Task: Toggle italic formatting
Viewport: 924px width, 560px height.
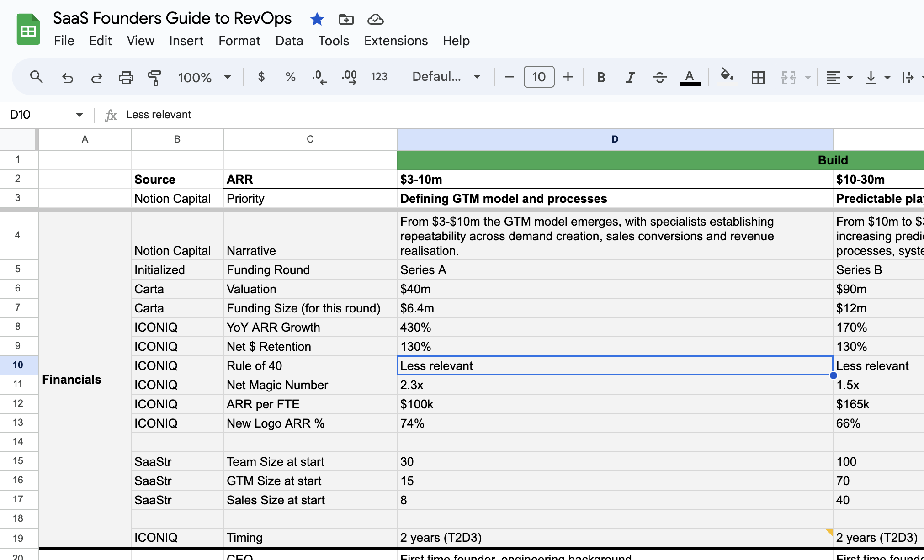Action: pos(630,77)
